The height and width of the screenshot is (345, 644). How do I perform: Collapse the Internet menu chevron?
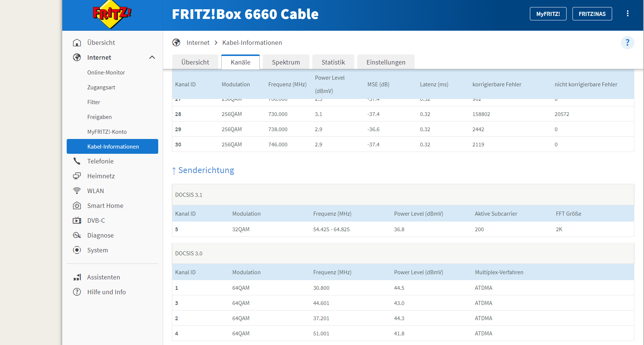(x=152, y=57)
